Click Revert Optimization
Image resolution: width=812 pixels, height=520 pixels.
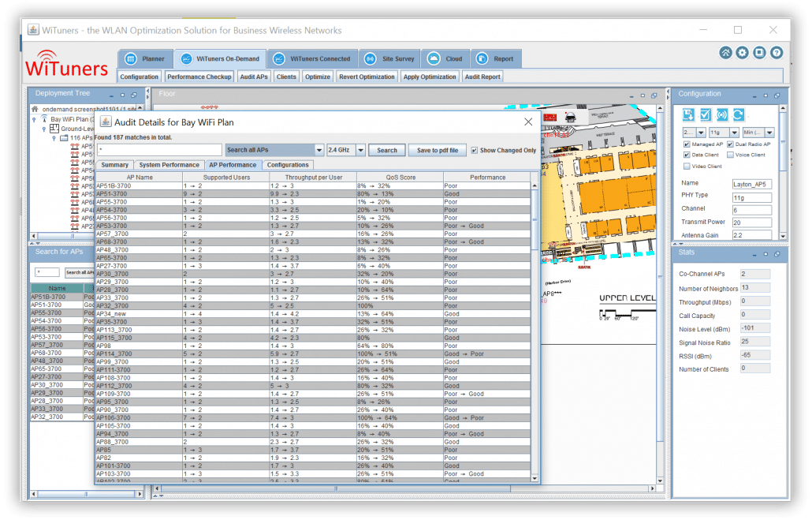367,77
